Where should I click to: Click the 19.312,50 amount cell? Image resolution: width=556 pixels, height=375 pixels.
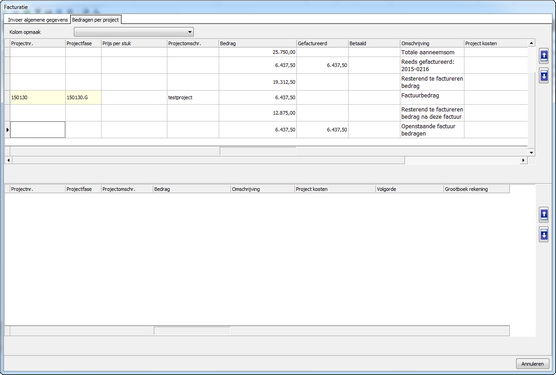pyautogui.click(x=257, y=82)
